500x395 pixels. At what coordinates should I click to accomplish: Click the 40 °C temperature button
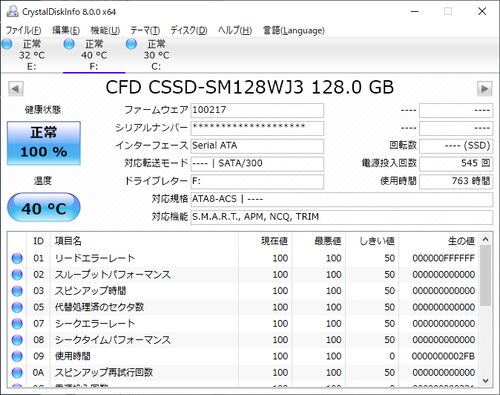(x=44, y=208)
